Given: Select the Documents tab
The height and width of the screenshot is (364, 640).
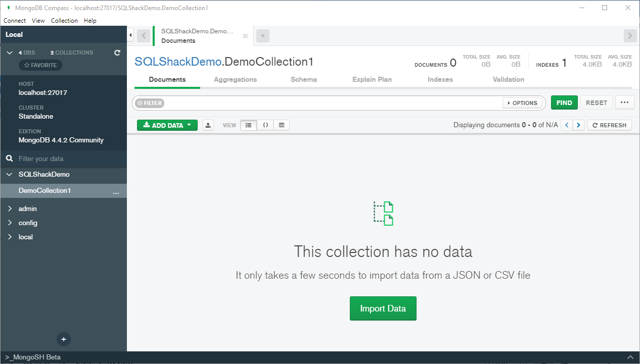Looking at the screenshot, I should [167, 80].
